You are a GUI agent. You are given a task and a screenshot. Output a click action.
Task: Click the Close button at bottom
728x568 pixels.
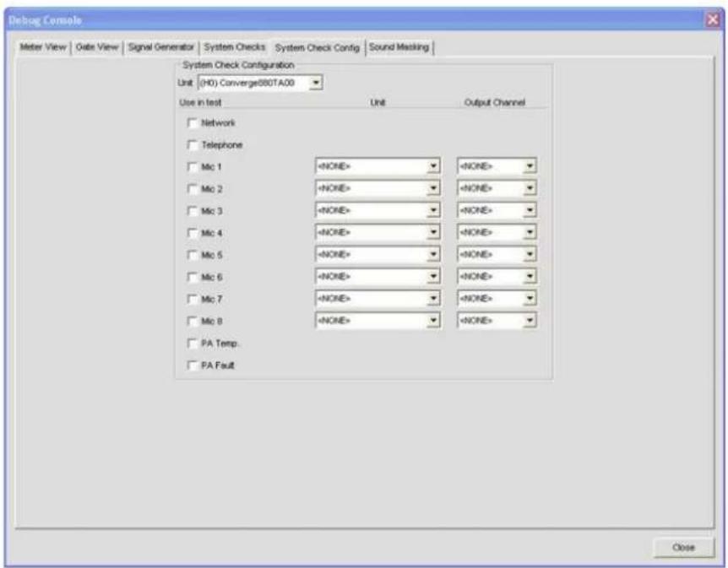pyautogui.click(x=683, y=547)
